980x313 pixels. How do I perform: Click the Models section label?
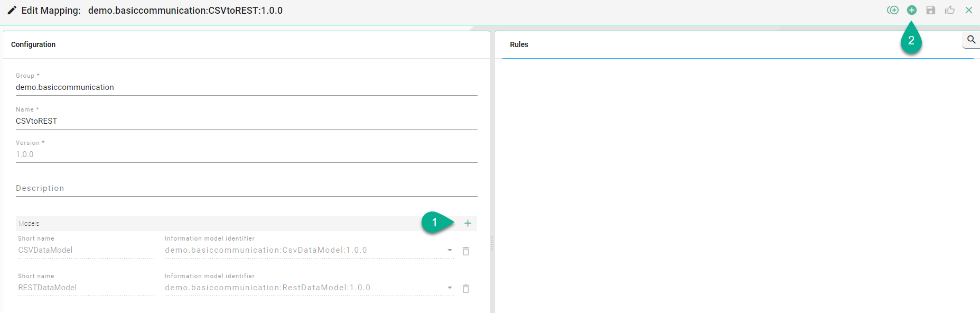pyautogui.click(x=29, y=224)
